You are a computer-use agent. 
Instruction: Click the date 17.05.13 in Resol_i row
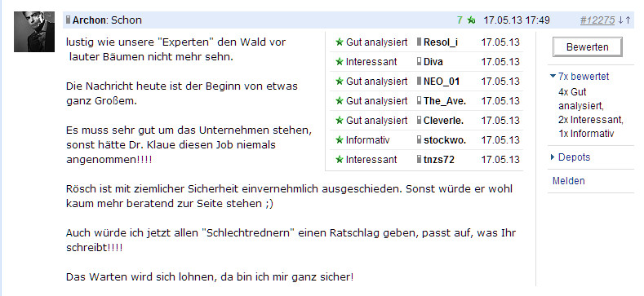pos(500,42)
